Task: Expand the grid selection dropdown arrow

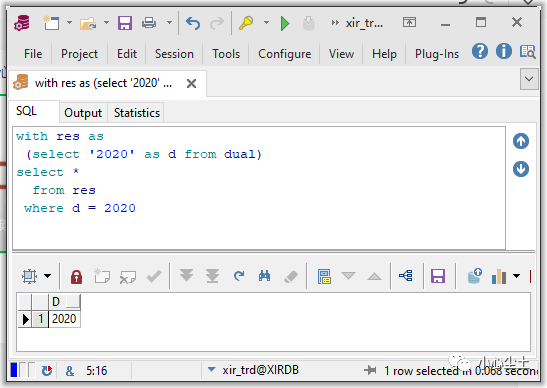Action: click(48, 276)
